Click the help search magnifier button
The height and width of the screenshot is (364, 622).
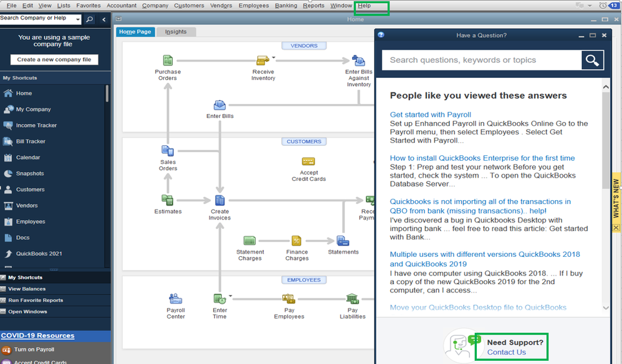click(x=592, y=60)
